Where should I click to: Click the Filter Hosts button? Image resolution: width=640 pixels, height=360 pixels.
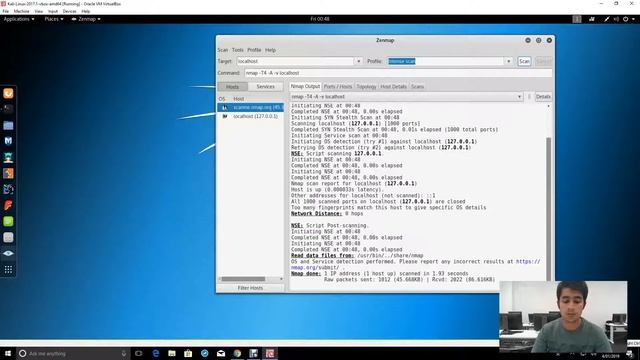[250, 288]
